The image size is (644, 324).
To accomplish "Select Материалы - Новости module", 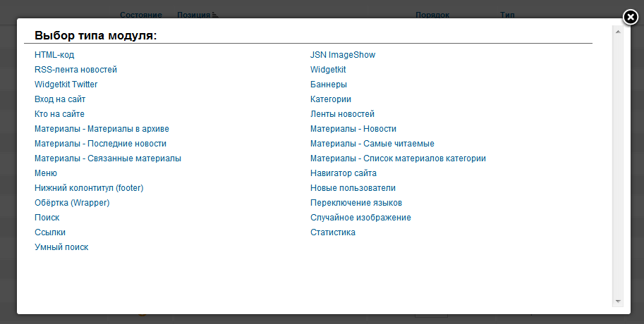I will coord(353,129).
